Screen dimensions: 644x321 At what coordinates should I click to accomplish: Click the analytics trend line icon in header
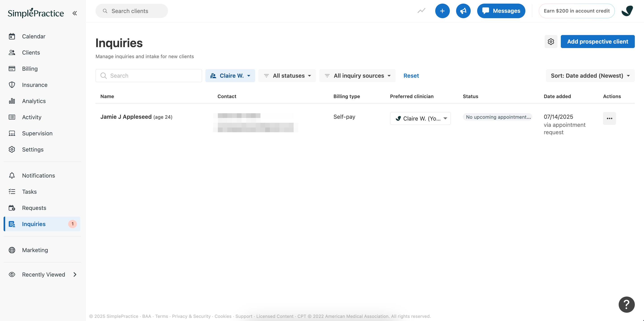point(421,11)
